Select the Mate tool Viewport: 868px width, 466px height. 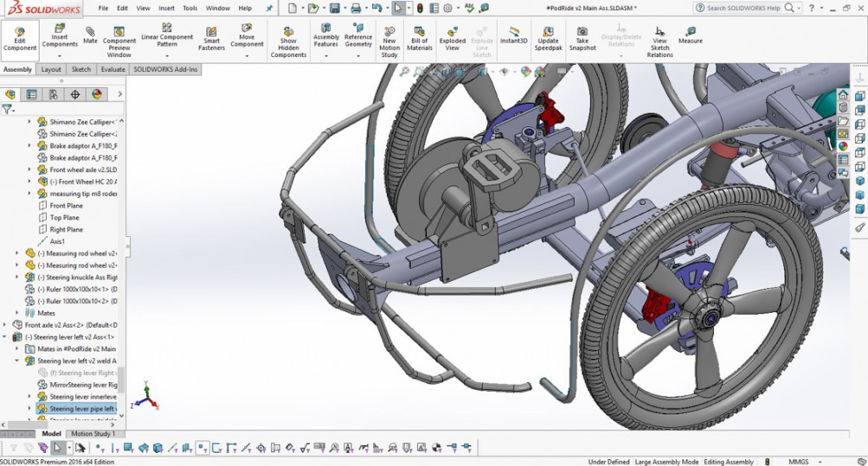point(90,36)
